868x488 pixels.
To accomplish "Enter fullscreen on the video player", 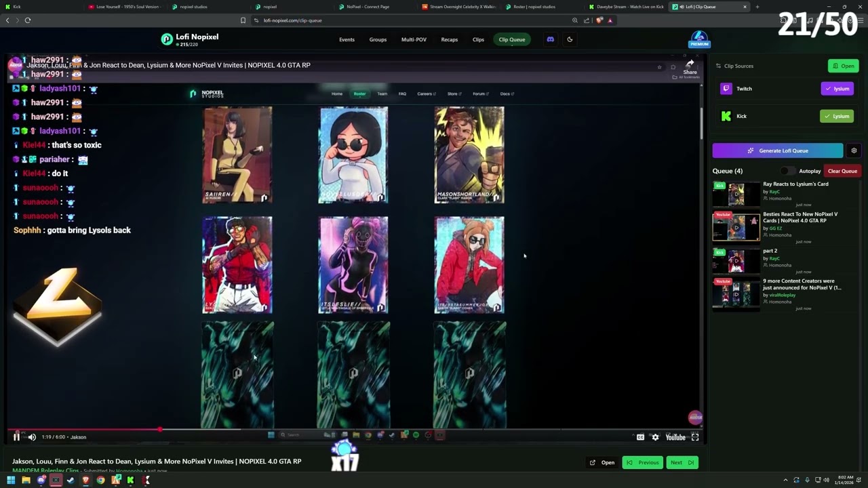I will click(695, 437).
